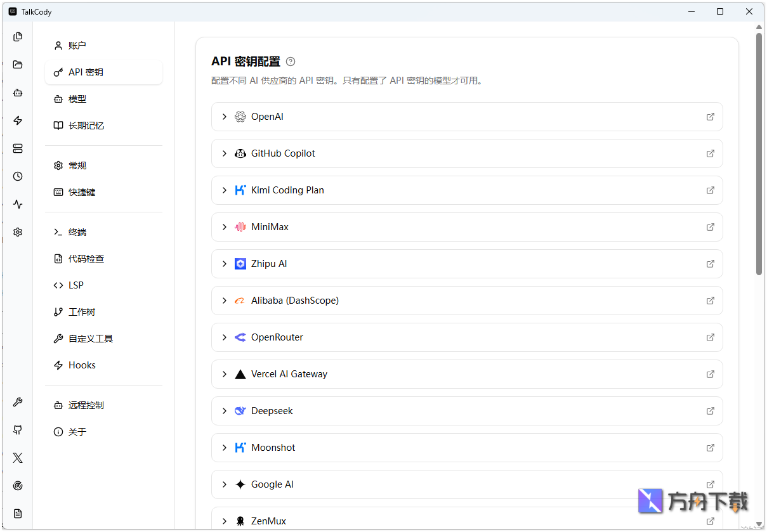Open the settings gear icon in left rail
The image size is (767, 532).
point(18,232)
